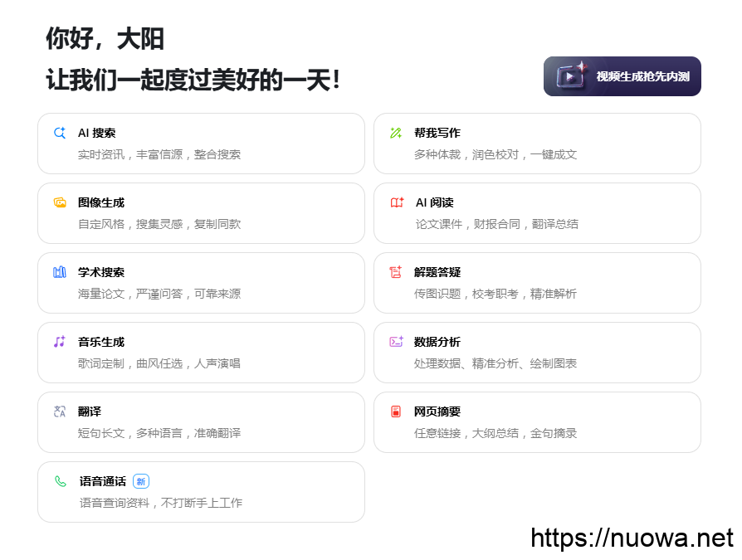
Task: Click the 音乐生成 music note icon
Action: [x=60, y=342]
